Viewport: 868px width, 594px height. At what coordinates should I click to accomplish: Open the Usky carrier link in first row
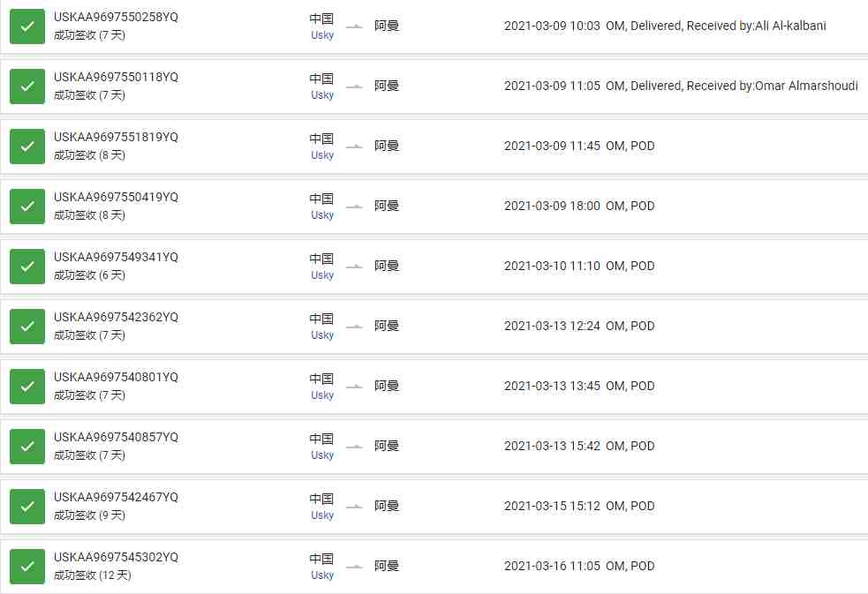point(322,34)
